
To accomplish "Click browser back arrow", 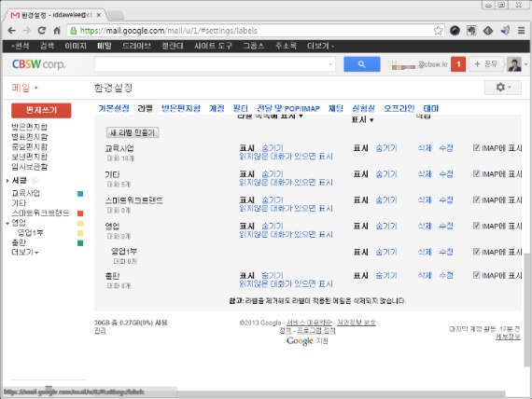I will tap(11, 31).
